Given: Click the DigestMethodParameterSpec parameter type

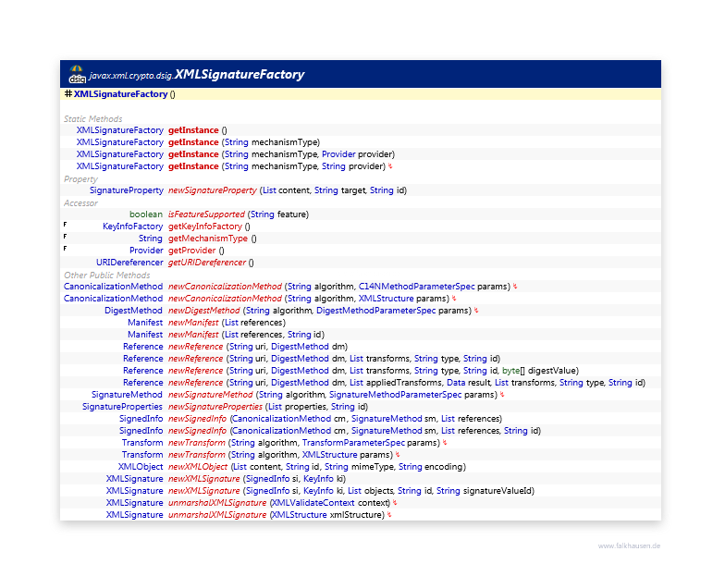Looking at the screenshot, I should click(x=376, y=311).
